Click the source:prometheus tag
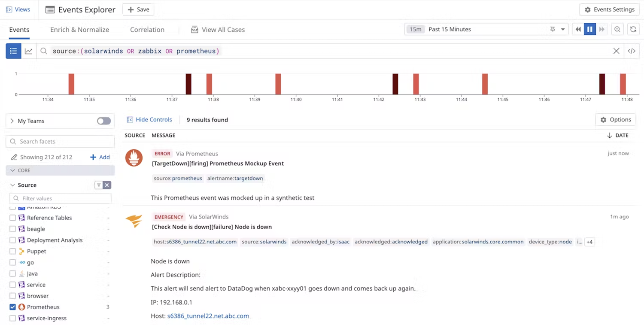 click(x=178, y=178)
